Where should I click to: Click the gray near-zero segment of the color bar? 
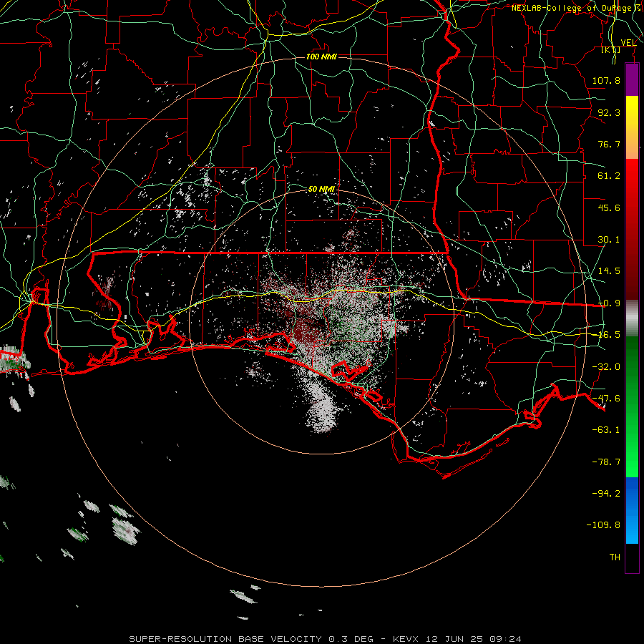632,318
